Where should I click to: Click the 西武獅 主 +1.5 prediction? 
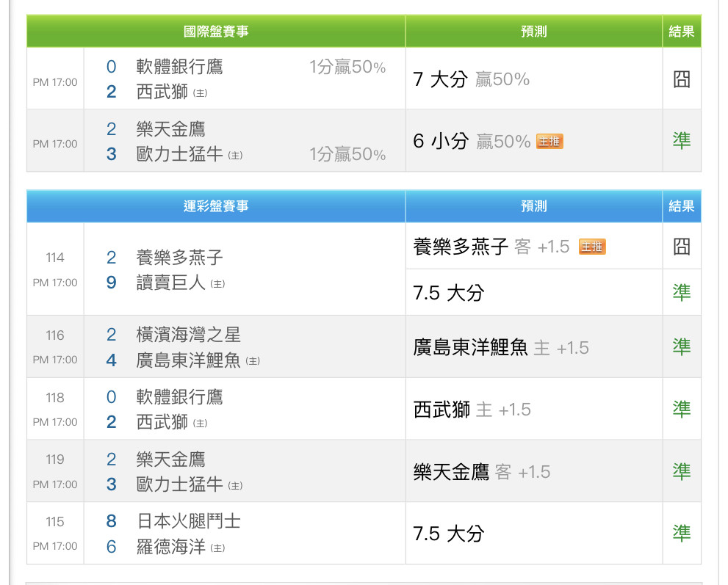(472, 410)
